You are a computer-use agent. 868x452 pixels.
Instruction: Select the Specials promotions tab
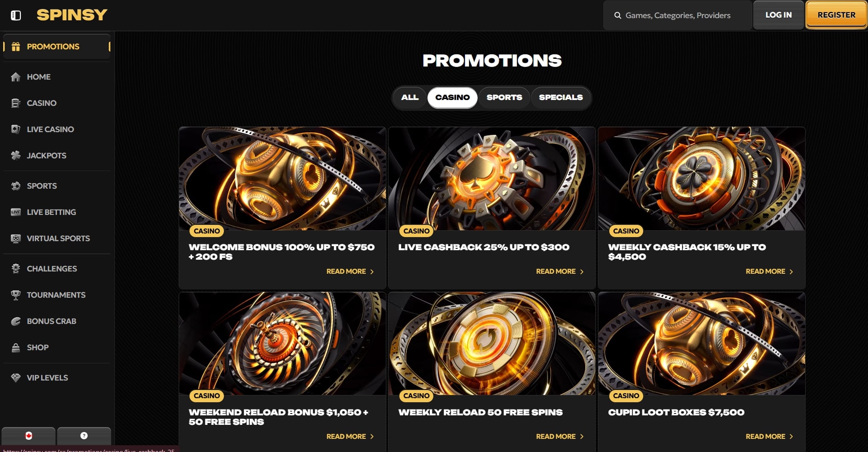tap(561, 97)
